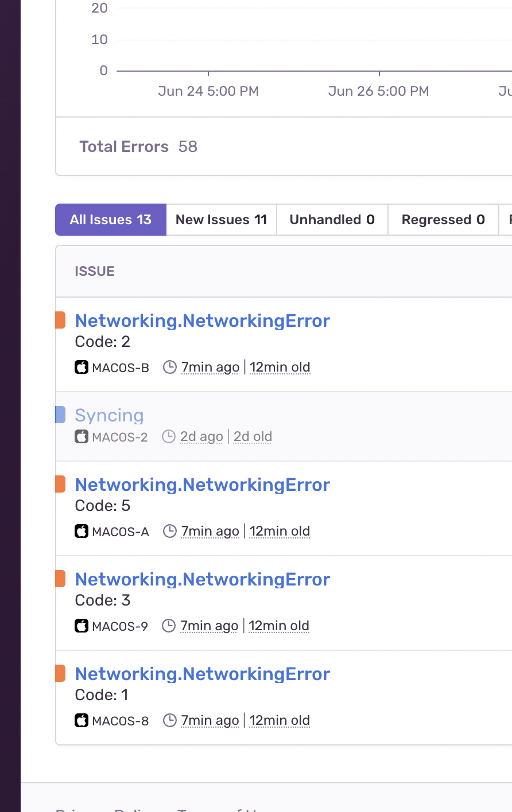Open Networking.NetworkingError issue with Code: 2
This screenshot has width=512, height=812.
tap(203, 321)
